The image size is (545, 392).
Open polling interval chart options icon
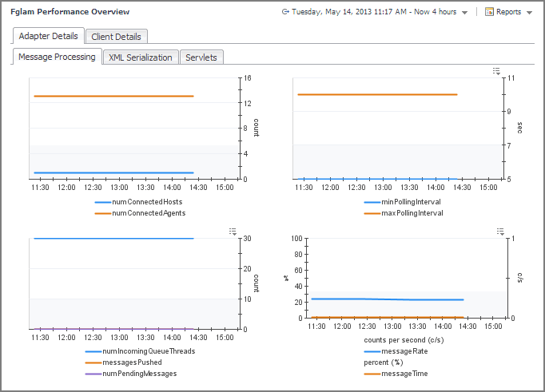497,72
